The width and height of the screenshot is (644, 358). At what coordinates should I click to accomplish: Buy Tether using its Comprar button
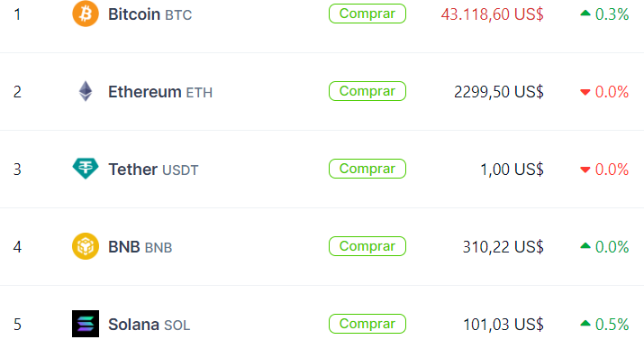[x=367, y=169]
